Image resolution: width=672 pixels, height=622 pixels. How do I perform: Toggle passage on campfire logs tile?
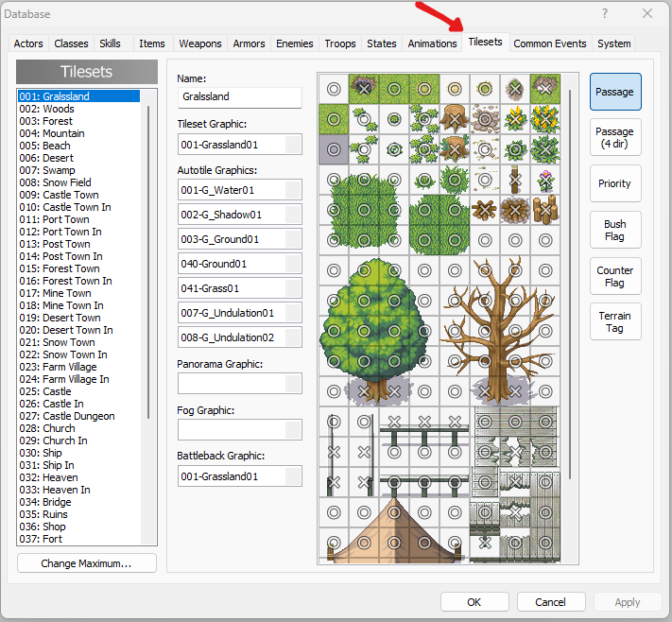[x=485, y=210]
